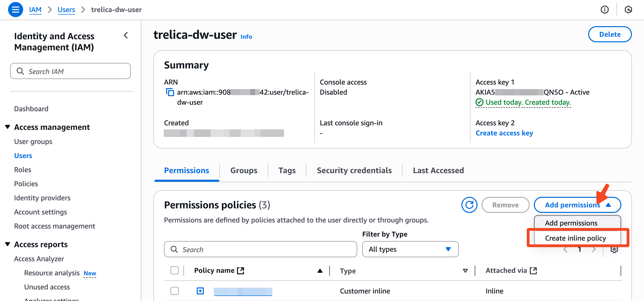Focus the policies Search field
This screenshot has height=301, width=644.
[x=260, y=249]
